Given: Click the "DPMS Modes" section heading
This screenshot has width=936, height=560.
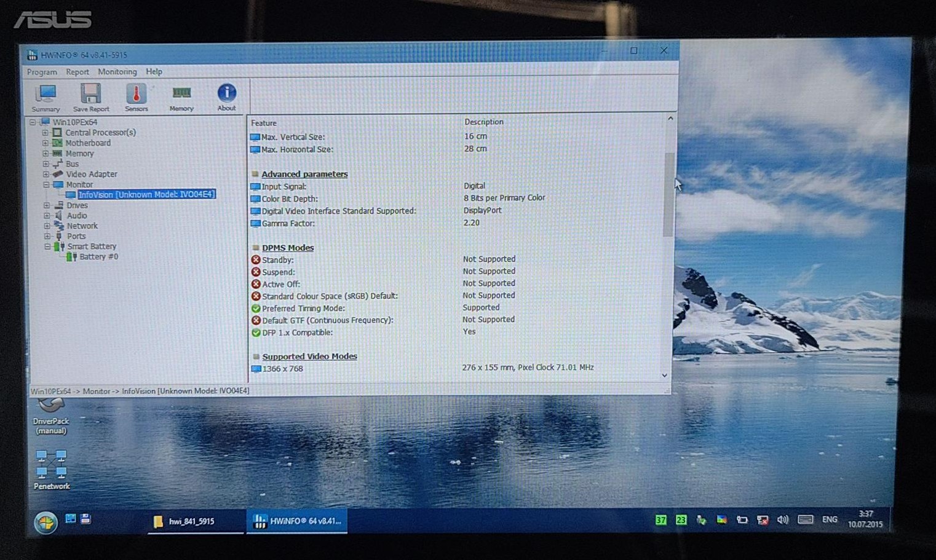Looking at the screenshot, I should pos(288,248).
